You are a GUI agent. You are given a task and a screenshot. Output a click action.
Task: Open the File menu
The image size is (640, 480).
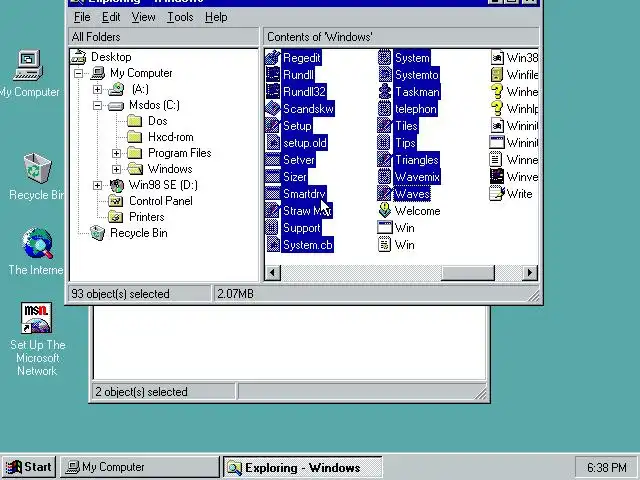pyautogui.click(x=82, y=17)
